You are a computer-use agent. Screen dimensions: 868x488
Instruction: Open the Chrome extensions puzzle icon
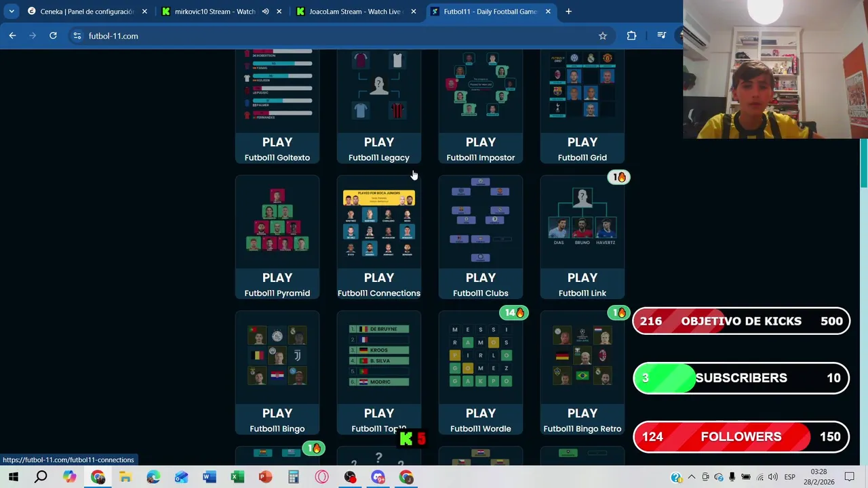[631, 36]
